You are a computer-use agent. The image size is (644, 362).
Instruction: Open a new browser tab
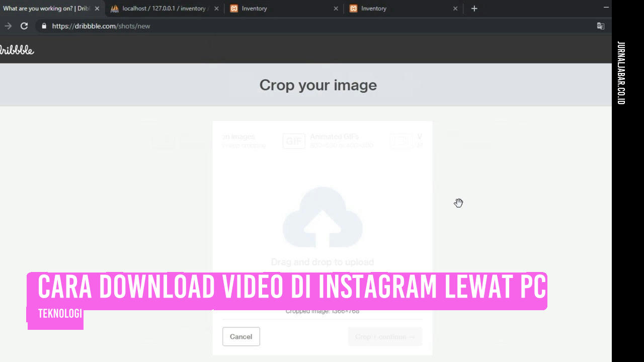474,9
